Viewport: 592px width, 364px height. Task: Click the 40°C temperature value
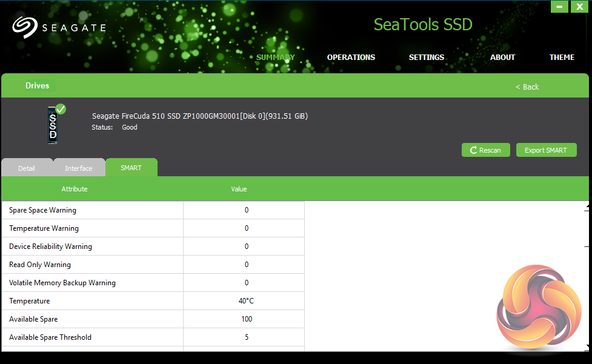tap(246, 301)
